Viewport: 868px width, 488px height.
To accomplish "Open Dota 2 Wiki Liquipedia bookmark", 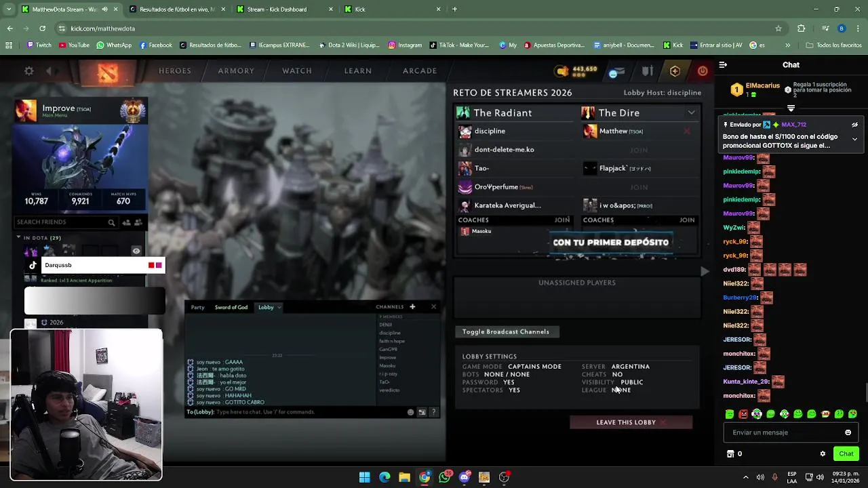I will click(348, 45).
